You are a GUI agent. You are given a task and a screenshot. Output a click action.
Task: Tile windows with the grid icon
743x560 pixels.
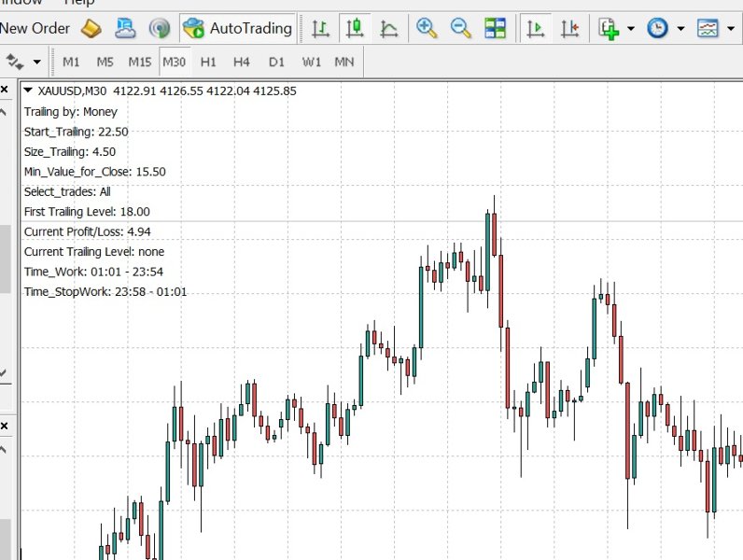(x=495, y=28)
